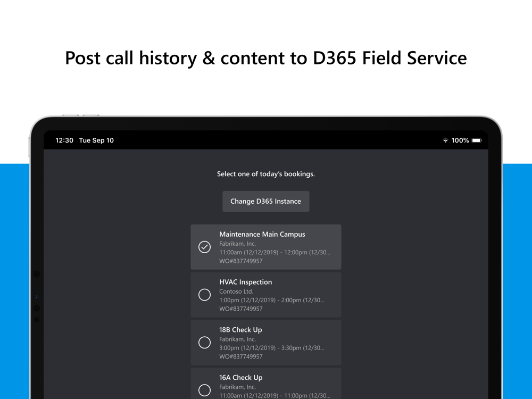Deselect the checked Maintenance Main Campus radio
Image resolution: width=532 pixels, height=399 pixels.
click(x=205, y=247)
